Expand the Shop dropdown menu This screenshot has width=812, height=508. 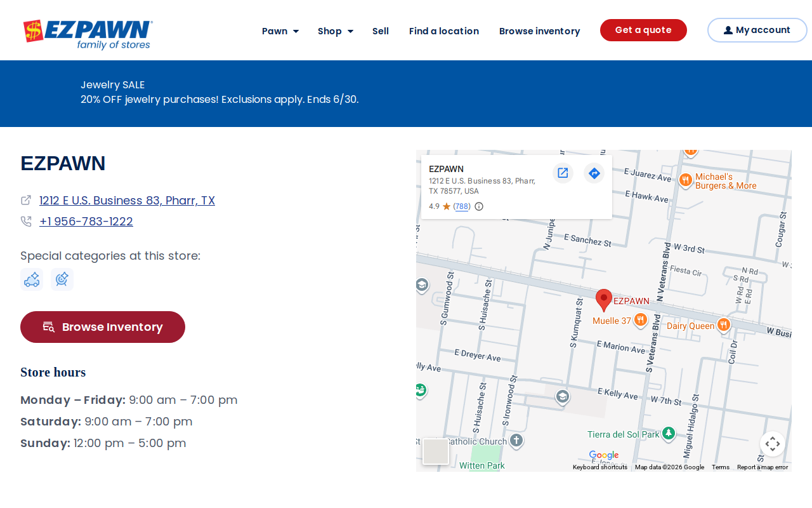click(336, 31)
